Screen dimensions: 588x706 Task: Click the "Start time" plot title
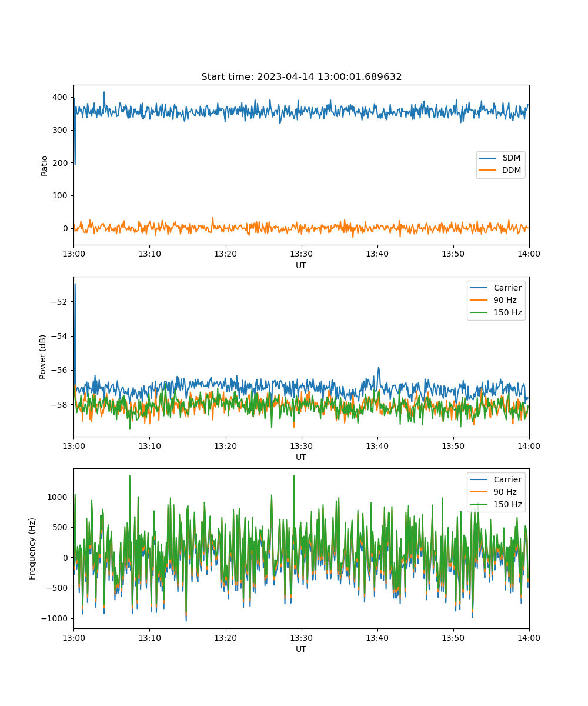coord(301,77)
